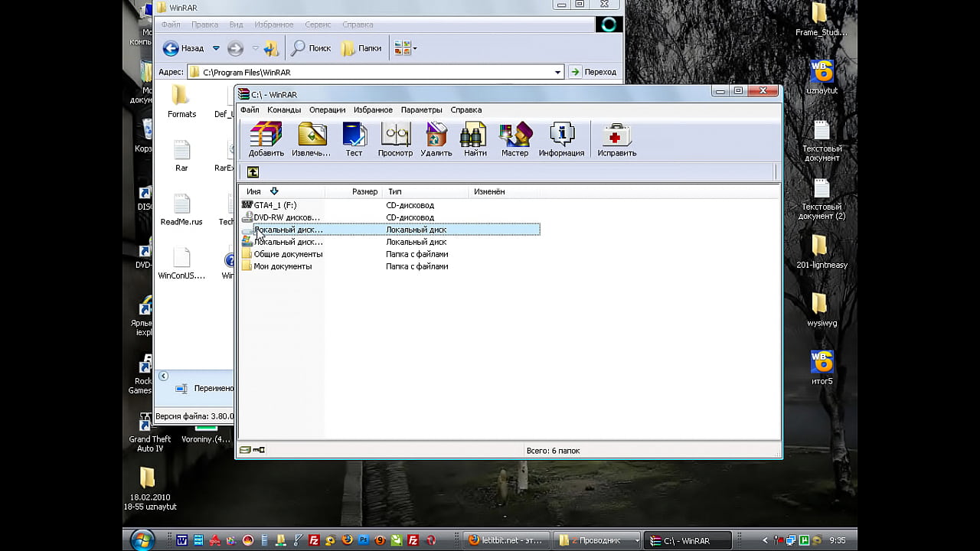This screenshot has width=980, height=551.
Task: Click the Удалить (Delete) toolbar icon
Action: 436,139
